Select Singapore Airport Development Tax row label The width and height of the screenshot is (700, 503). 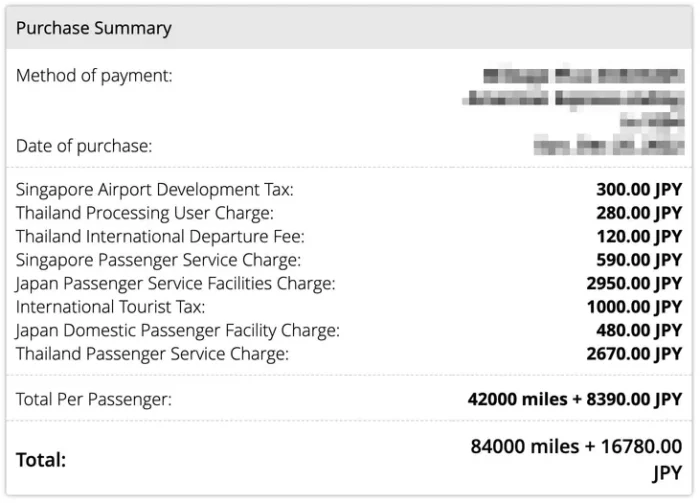155,190
